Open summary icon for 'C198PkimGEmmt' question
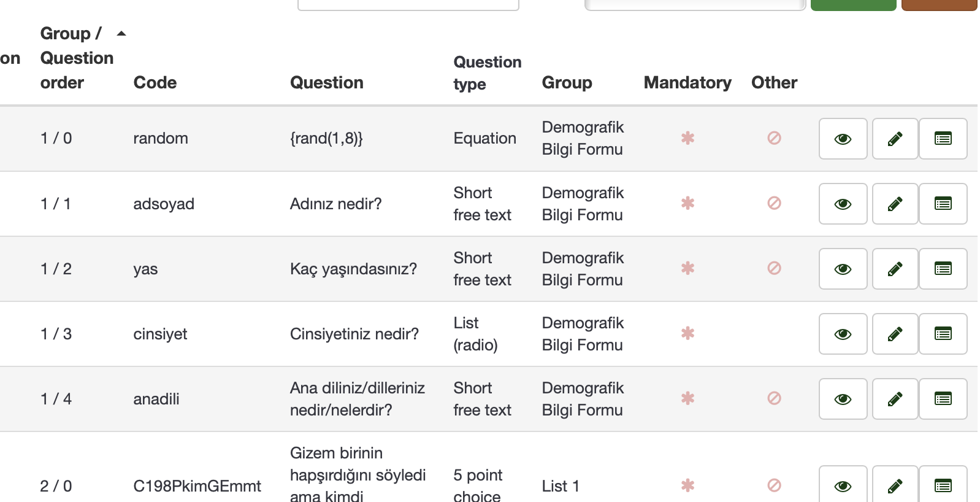 point(943,486)
